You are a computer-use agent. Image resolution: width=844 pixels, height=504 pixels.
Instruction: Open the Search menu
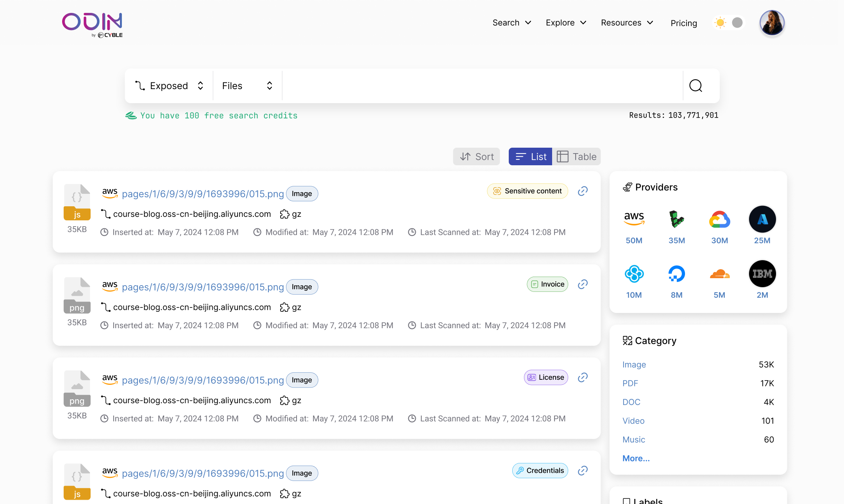(x=512, y=23)
